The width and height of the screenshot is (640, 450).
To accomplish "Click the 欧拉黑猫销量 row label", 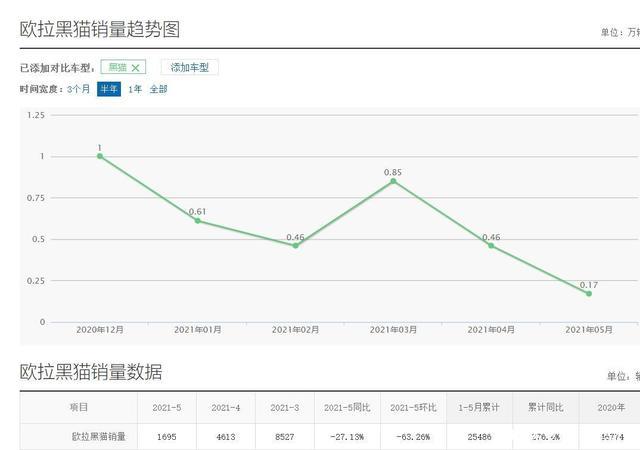I will point(99,437).
